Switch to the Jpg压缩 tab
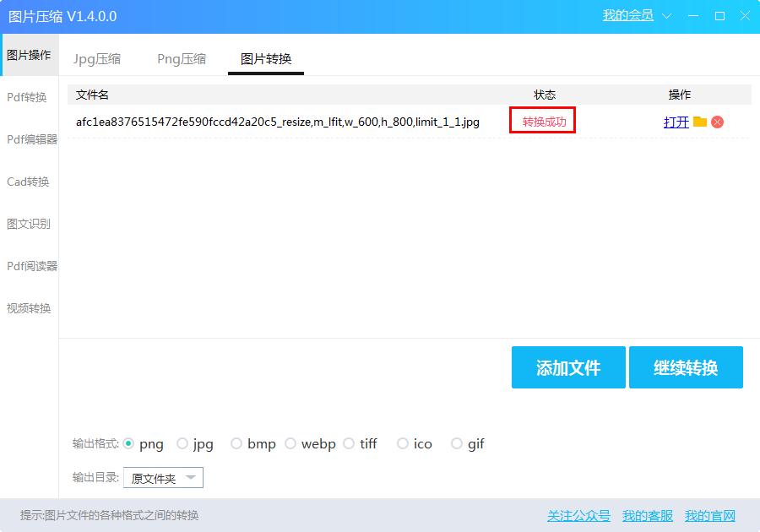The height and width of the screenshot is (532, 760). 99,59
